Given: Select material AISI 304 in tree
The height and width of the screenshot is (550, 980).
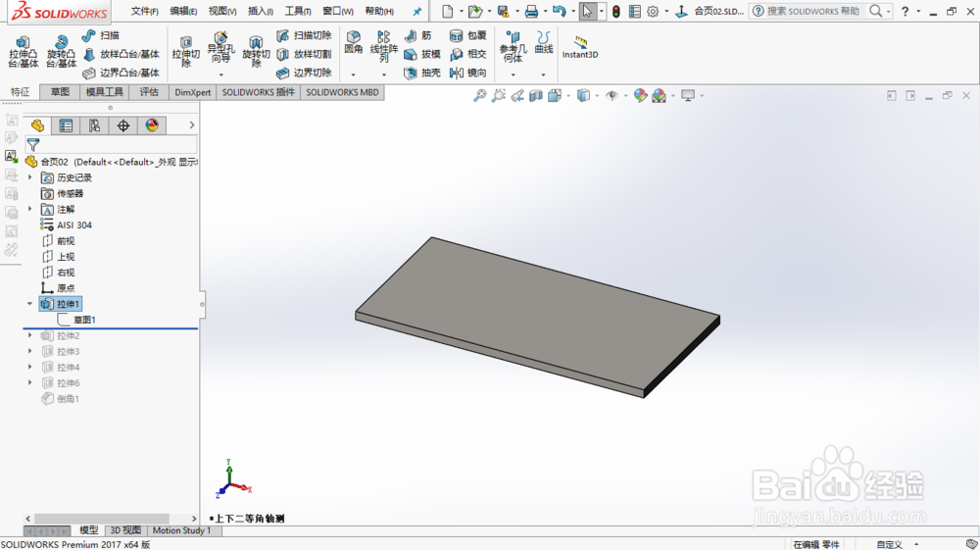Looking at the screenshot, I should (x=67, y=225).
